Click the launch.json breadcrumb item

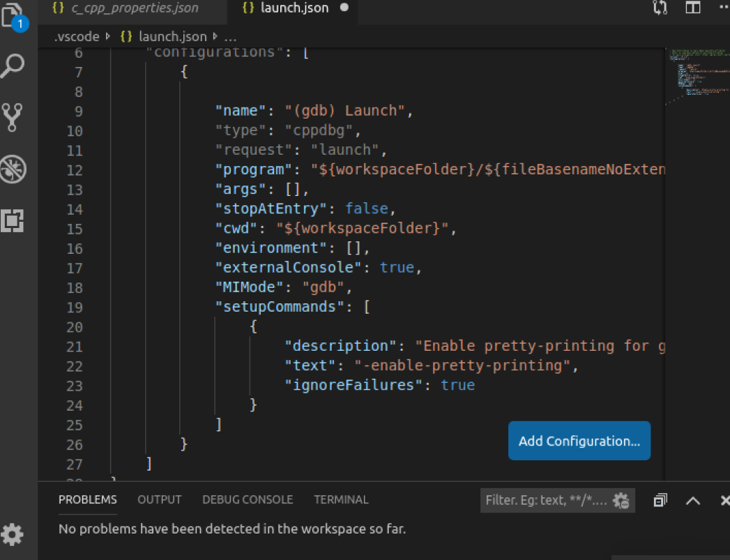pos(173,36)
